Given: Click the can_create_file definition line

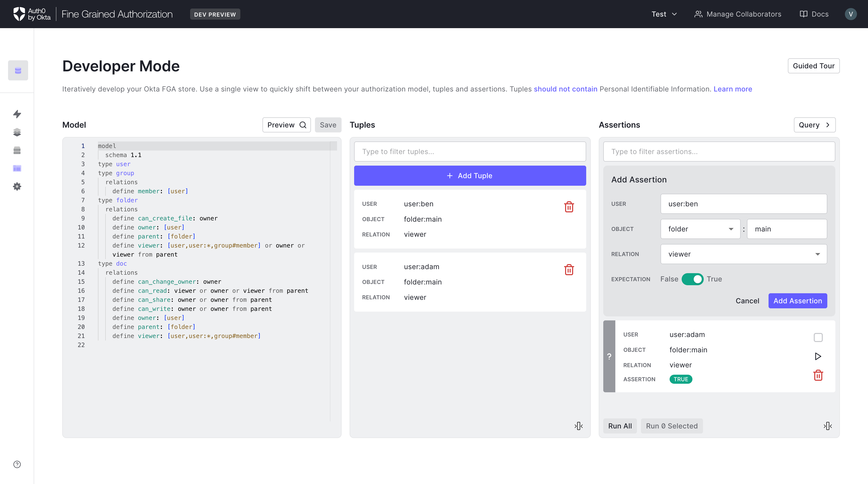Looking at the screenshot, I should [x=165, y=218].
